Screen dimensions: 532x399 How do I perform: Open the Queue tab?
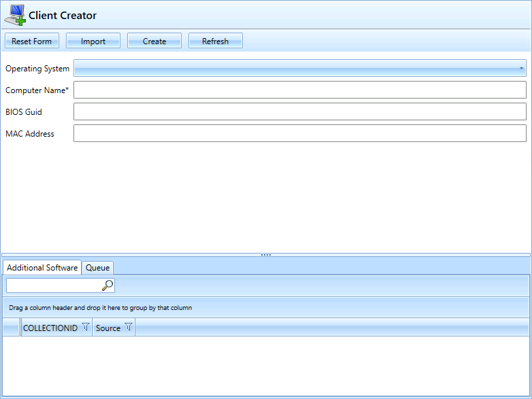coord(97,268)
